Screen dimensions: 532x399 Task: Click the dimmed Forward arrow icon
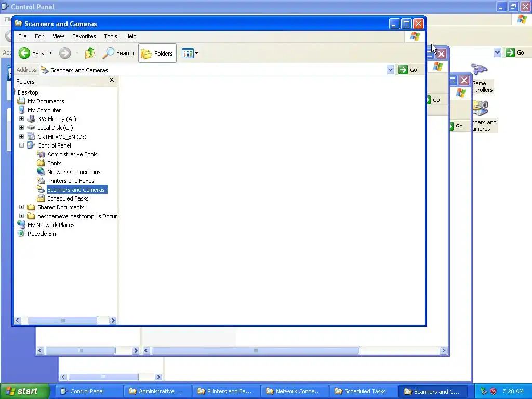coord(65,53)
